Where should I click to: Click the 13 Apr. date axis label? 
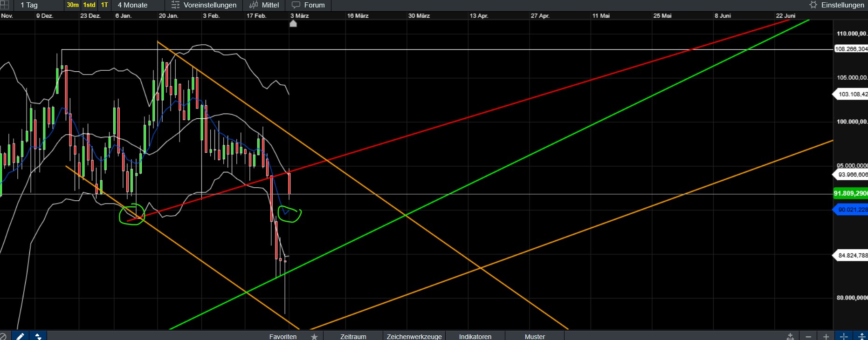479,16
